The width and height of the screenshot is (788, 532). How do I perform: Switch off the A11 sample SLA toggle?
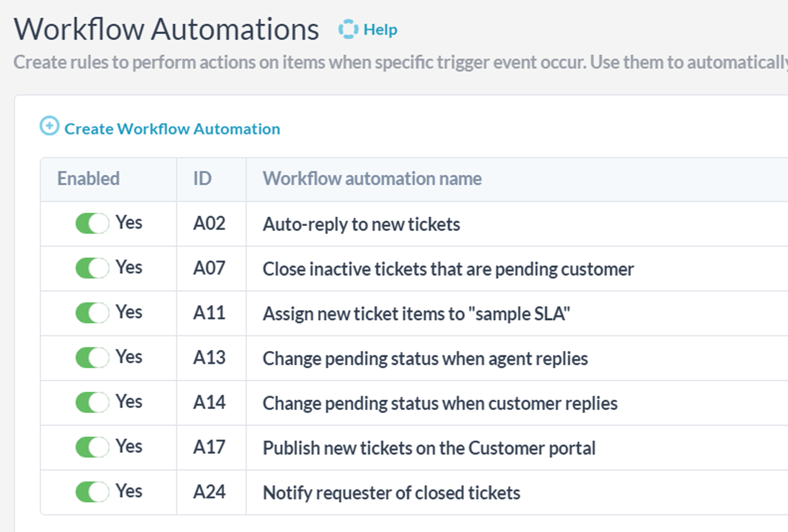pos(92,313)
